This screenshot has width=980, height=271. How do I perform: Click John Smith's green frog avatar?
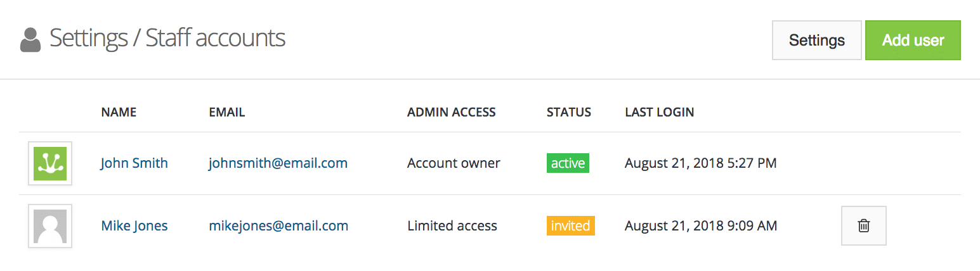click(50, 163)
